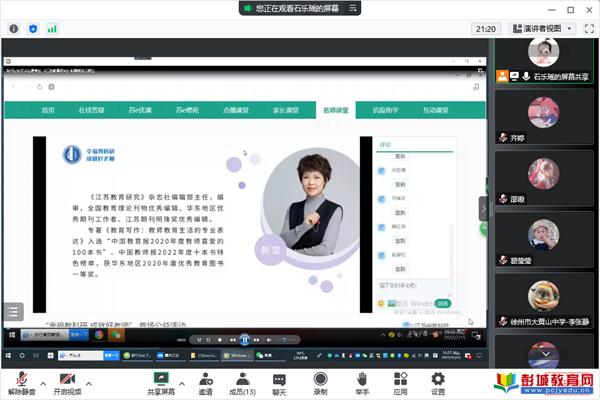Viewport: 600px width, 400px height.
Task: Select 寇莹莹 participant tile
Action: tap(543, 240)
